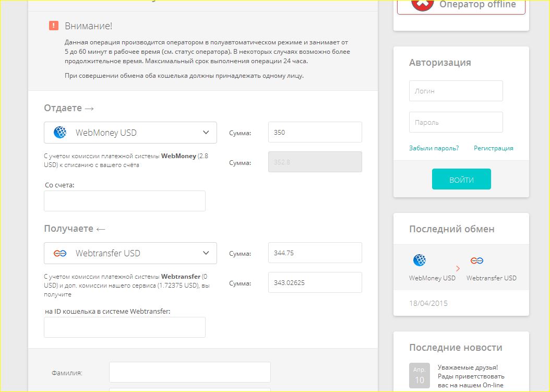This screenshot has width=550, height=392.
Task: Click the Webtransfer wallet ID input field
Action: (x=125, y=327)
